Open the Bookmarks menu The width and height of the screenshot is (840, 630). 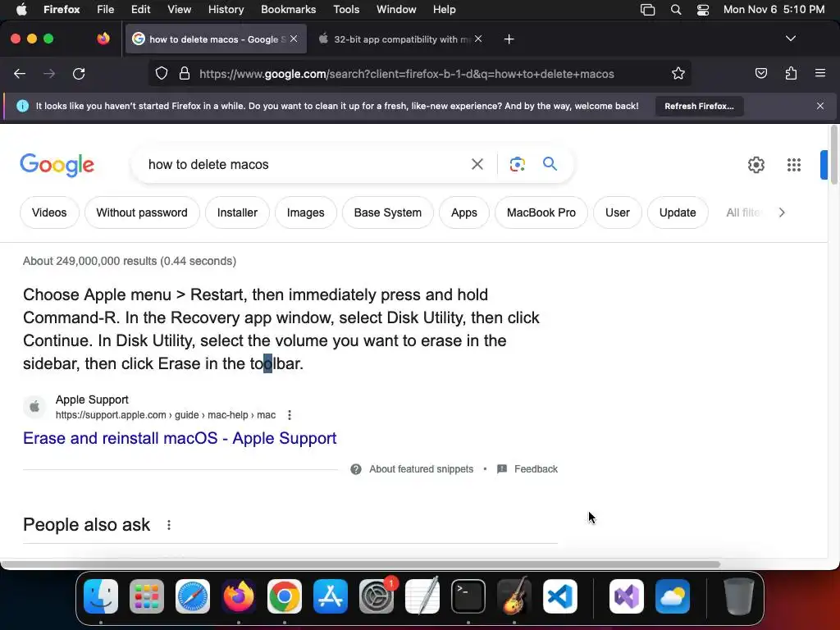pyautogui.click(x=288, y=9)
